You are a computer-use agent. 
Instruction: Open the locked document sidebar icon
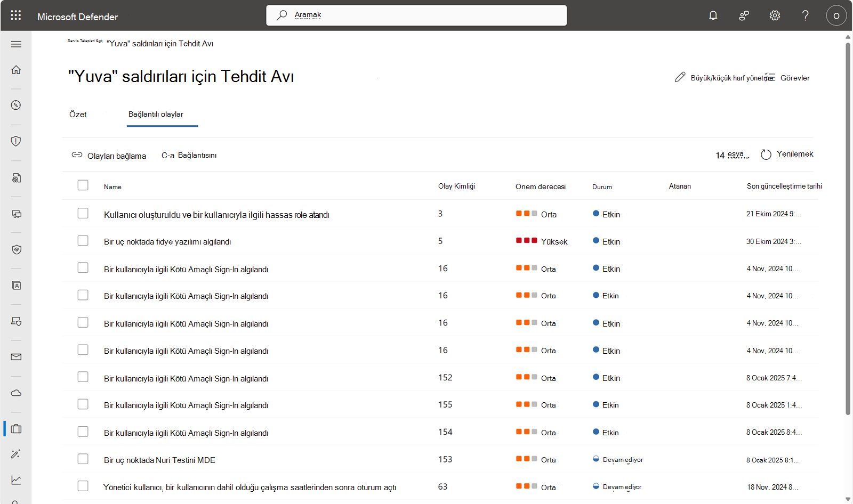pos(16,178)
